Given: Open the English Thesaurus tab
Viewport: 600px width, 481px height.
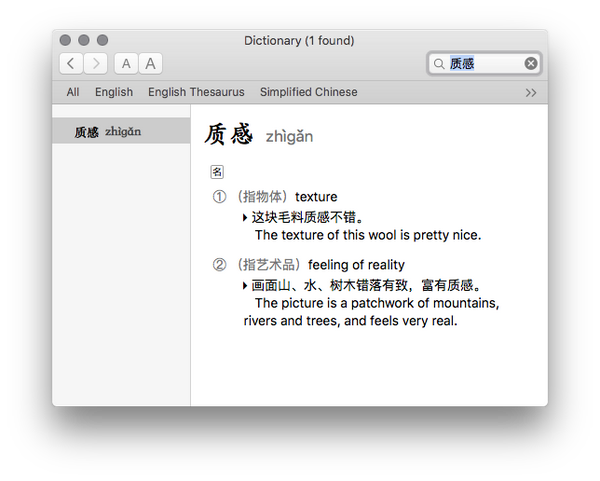Looking at the screenshot, I should (196, 92).
